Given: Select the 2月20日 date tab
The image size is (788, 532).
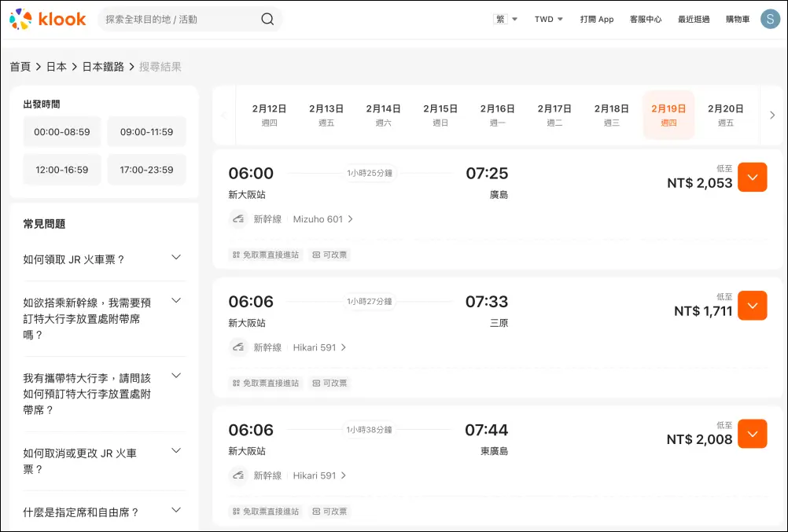Looking at the screenshot, I should 725,115.
